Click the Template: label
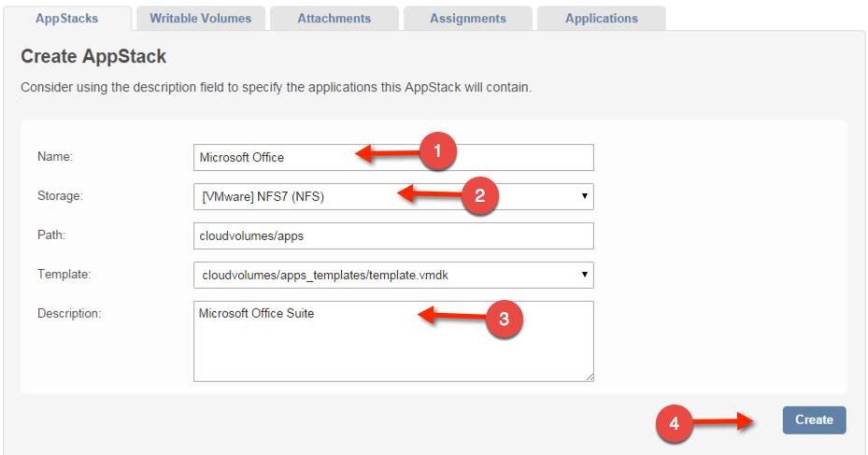This screenshot has height=455, width=868. point(64,275)
